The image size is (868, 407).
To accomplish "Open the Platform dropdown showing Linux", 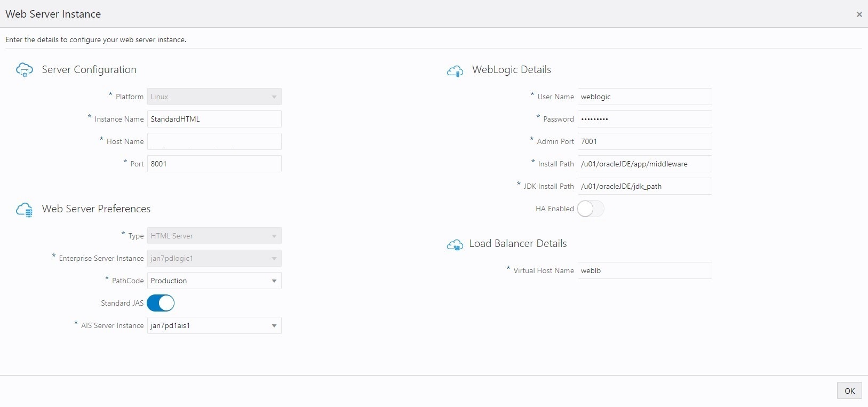I will [x=214, y=97].
